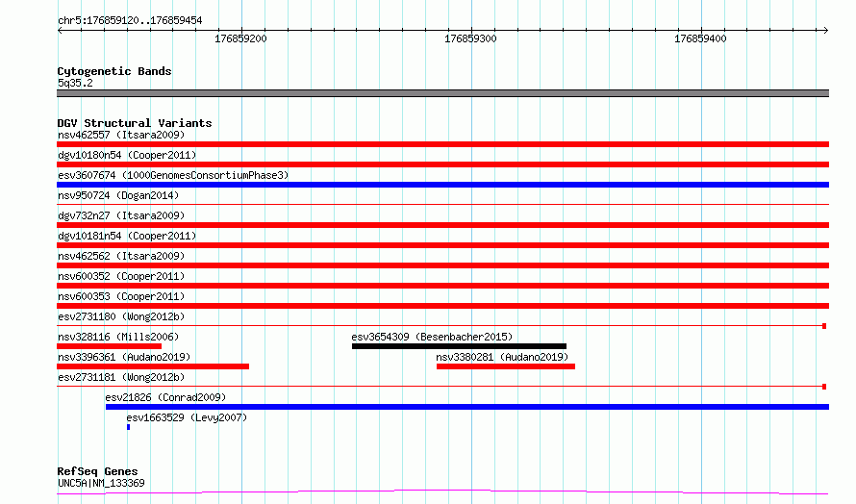The height and width of the screenshot is (504, 856).
Task: Open gene UNC5A|NM_133369 label
Action: pyautogui.click(x=101, y=483)
